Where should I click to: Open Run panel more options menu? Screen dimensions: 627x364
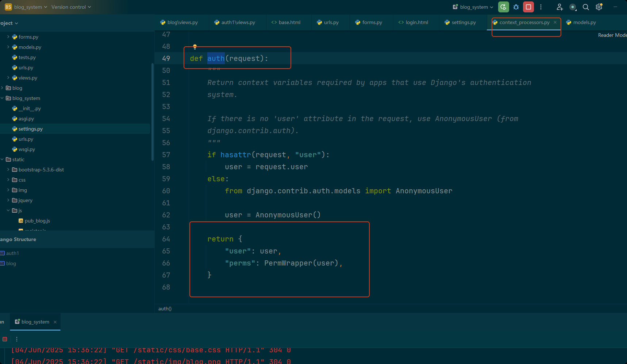[17, 339]
